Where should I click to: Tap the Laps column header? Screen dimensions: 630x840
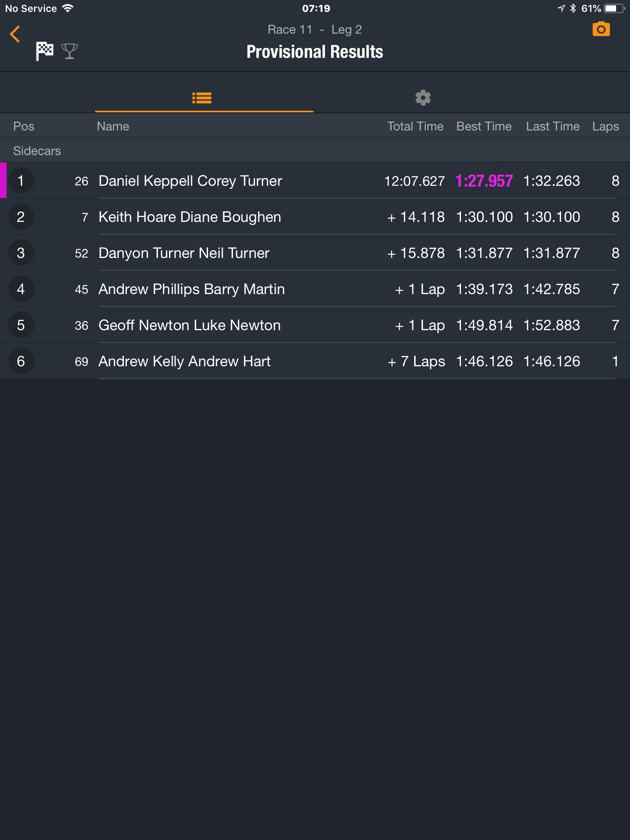605,126
